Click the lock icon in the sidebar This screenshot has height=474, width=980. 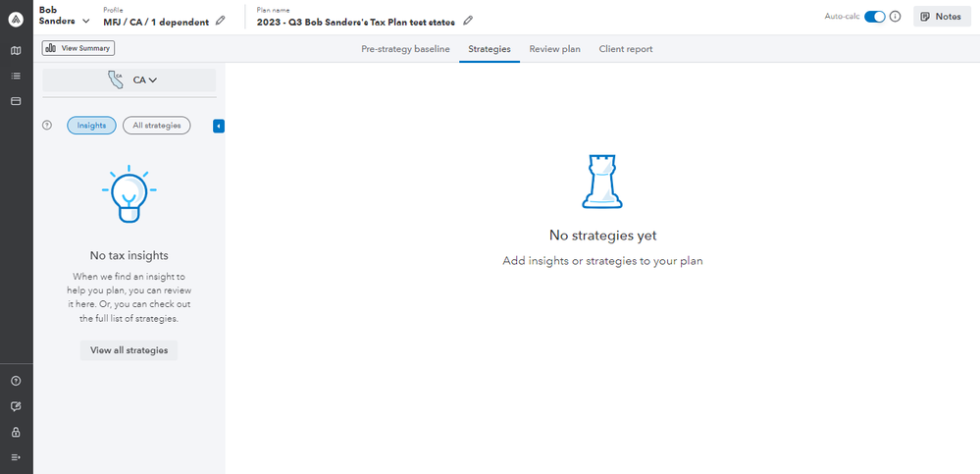(16, 432)
